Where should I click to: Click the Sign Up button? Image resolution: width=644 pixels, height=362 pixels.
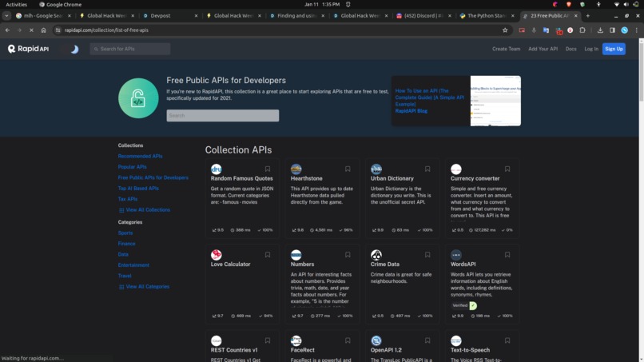[x=614, y=49]
